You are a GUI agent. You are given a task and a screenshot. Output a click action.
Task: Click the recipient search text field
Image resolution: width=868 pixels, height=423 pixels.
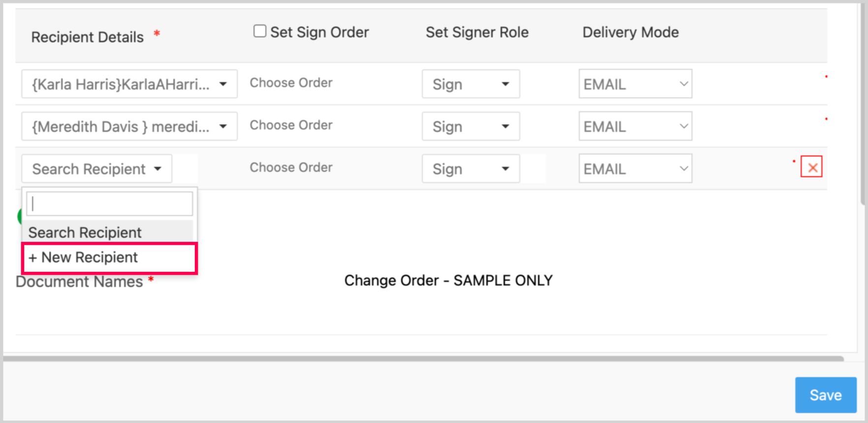click(109, 204)
